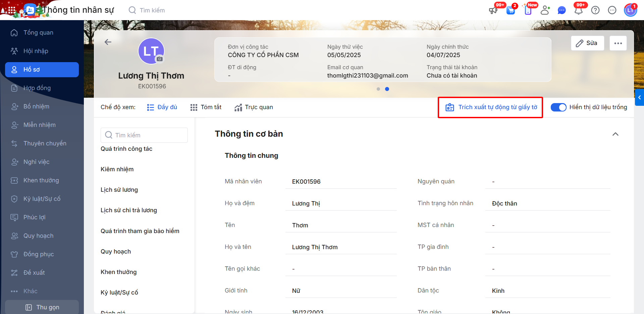The height and width of the screenshot is (314, 644).
Task: Click Trích xuất tự động từ giấy tờ
Action: point(491,107)
